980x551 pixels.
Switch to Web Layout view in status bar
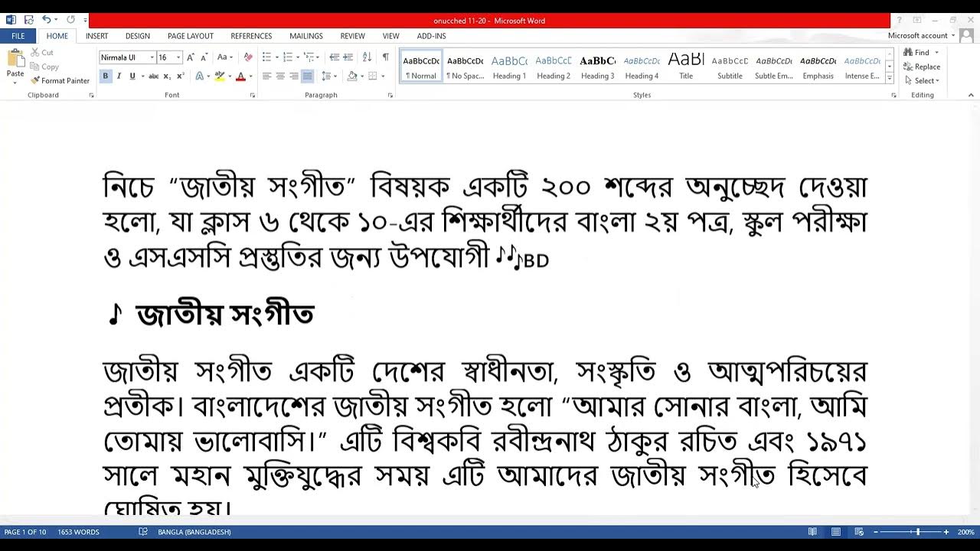click(859, 532)
